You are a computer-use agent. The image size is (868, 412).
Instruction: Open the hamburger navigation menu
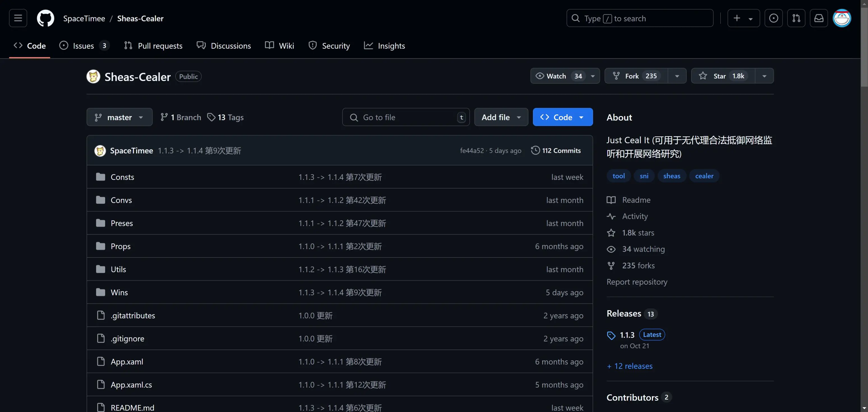click(x=18, y=18)
